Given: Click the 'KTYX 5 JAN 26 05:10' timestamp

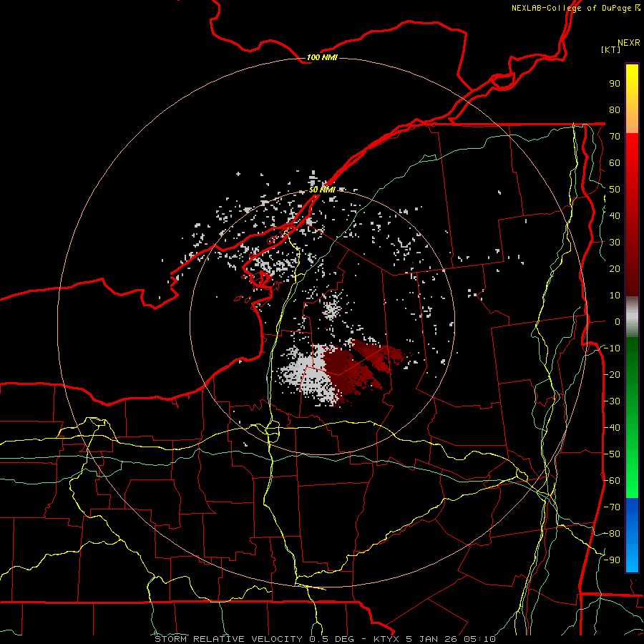Looking at the screenshot, I should [x=434, y=639].
